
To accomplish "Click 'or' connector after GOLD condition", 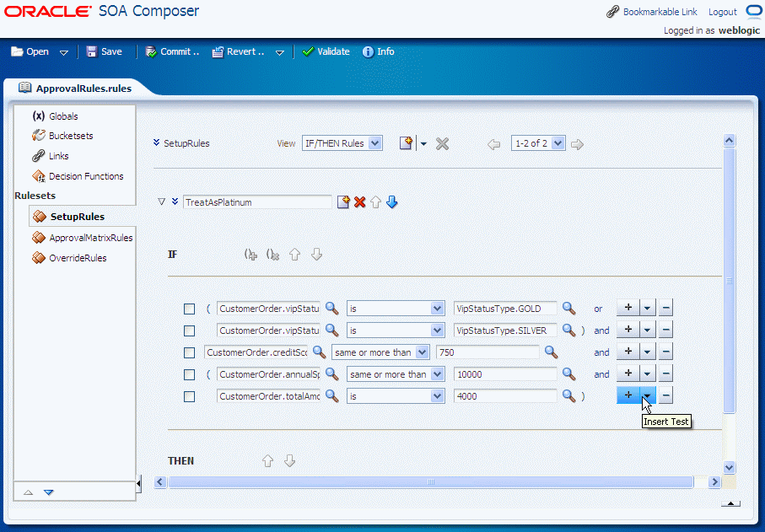I will pos(598,309).
